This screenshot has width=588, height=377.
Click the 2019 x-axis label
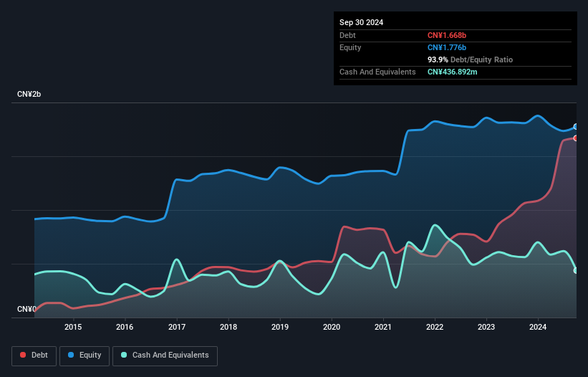[x=280, y=327]
